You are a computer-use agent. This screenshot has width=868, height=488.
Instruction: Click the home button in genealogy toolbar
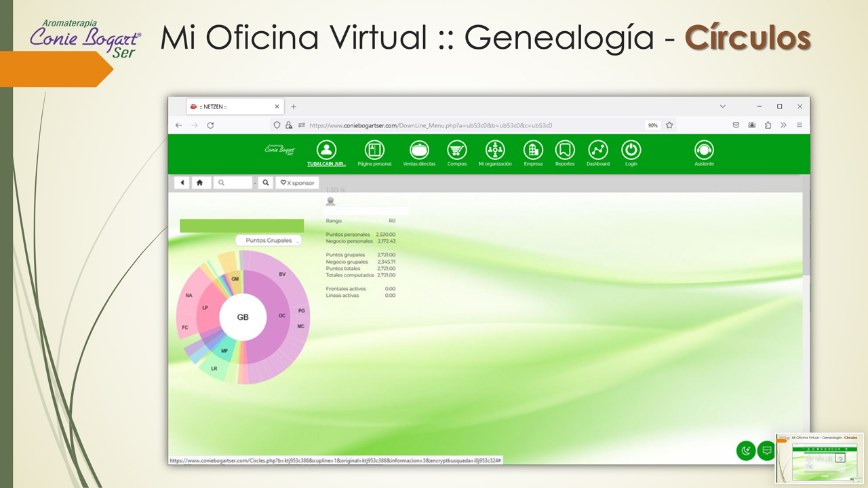pyautogui.click(x=199, y=183)
